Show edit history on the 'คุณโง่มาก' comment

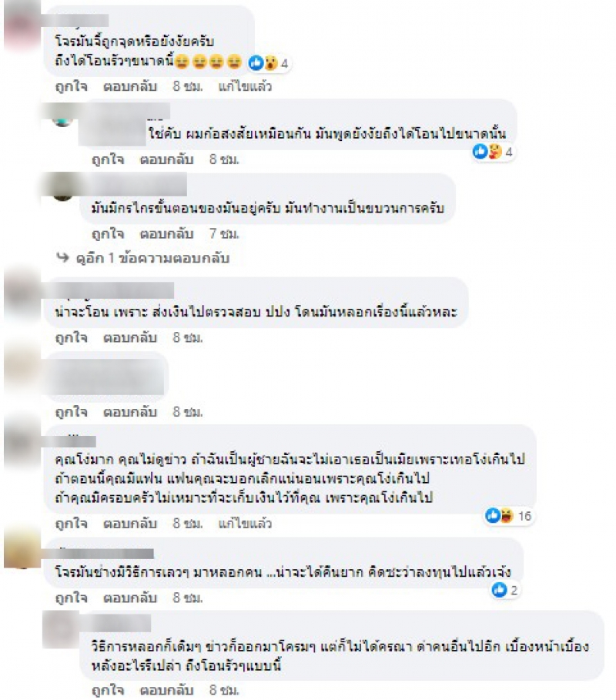[x=245, y=523]
